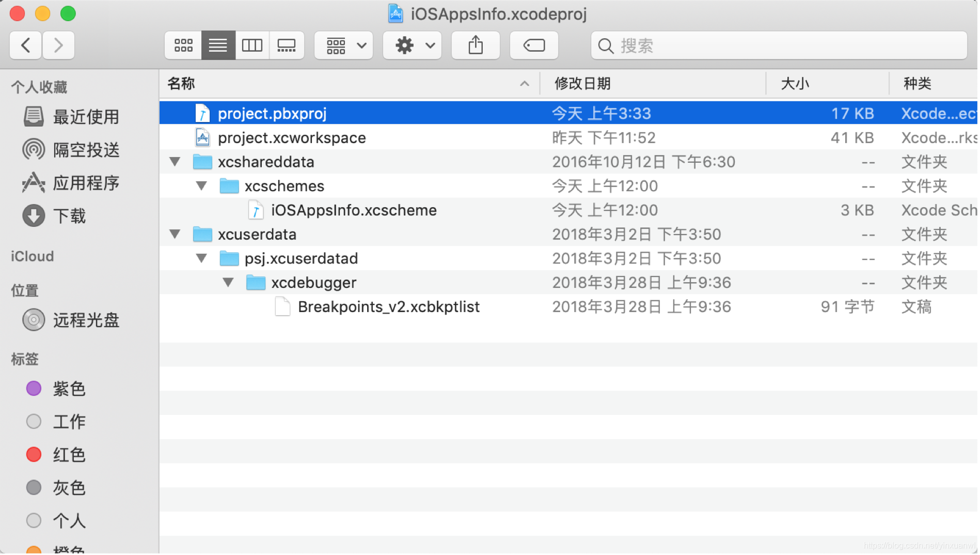Screen dimensions: 980x555
Task: Select the project.pbxproj file icon
Action: point(202,113)
